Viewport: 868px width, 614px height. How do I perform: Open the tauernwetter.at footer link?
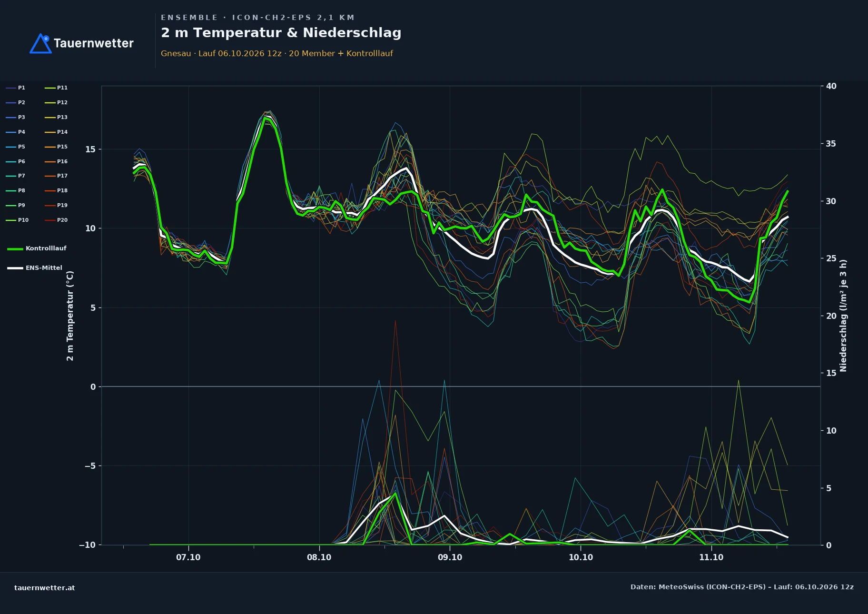pos(44,588)
